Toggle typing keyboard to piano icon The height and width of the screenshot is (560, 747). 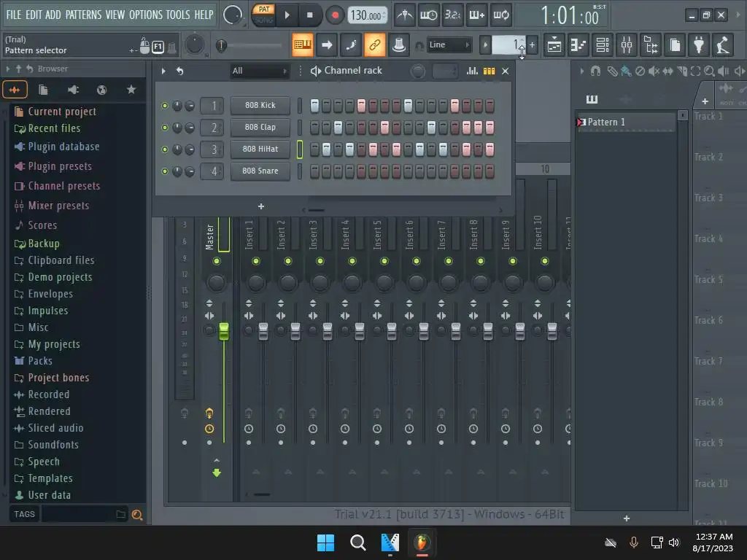303,44
